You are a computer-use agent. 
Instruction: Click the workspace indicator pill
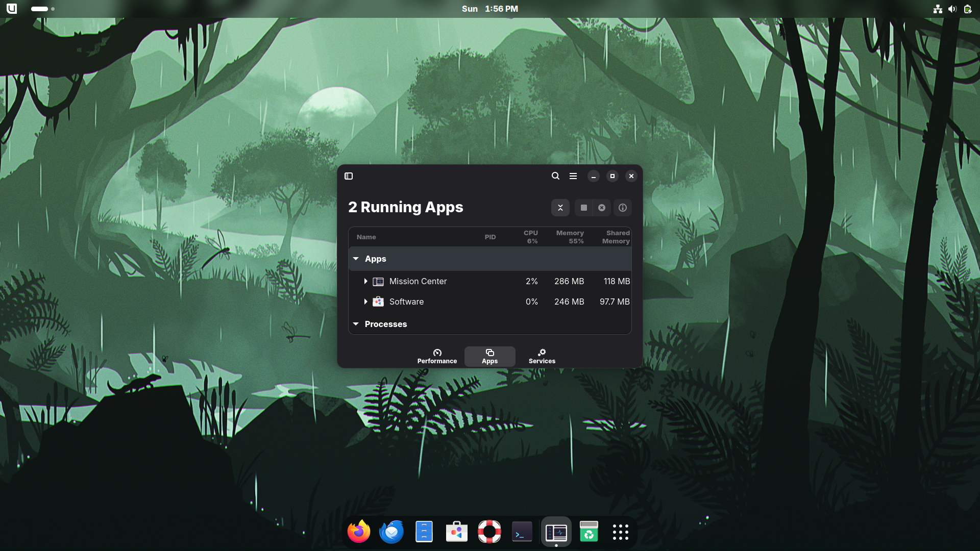pos(39,9)
